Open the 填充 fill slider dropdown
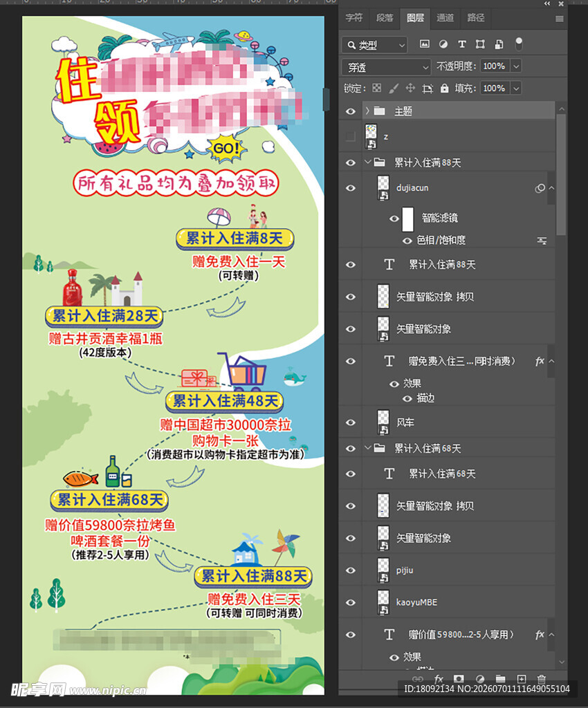 tap(516, 88)
